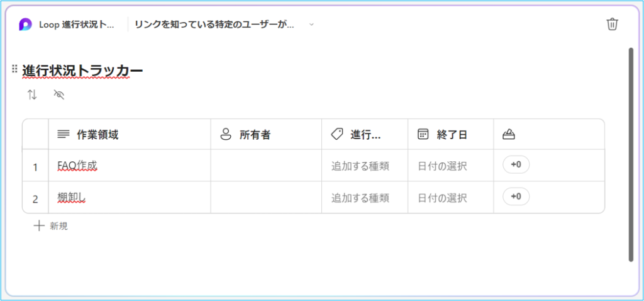644x301 pixels.
Task: Click the drag handle beside 進行状況トラッカー
Action: coord(14,69)
